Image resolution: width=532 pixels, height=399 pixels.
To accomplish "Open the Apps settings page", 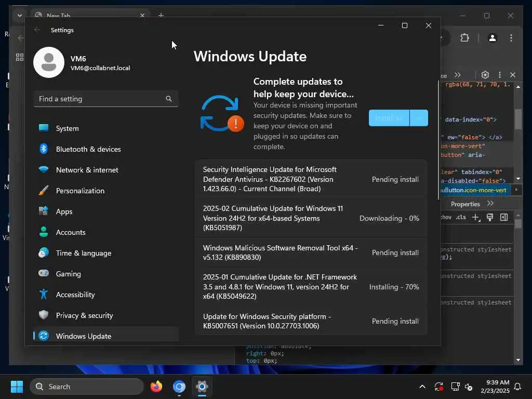I will pos(106,211).
